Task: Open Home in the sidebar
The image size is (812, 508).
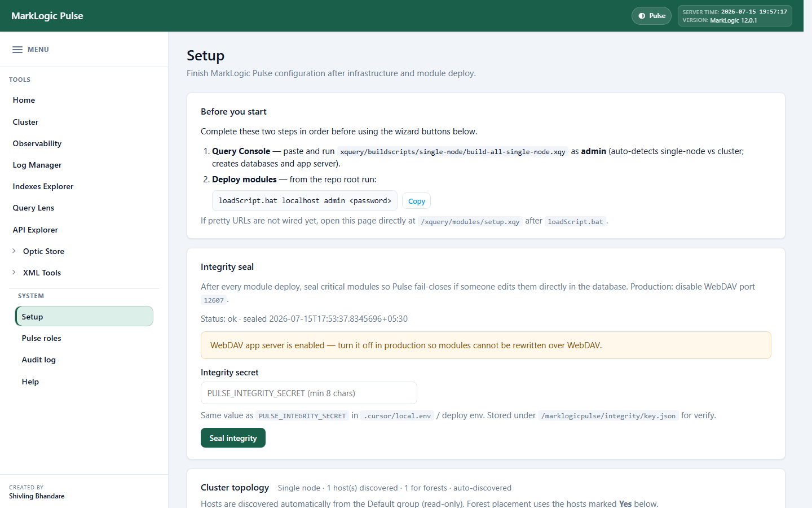Action: [24, 100]
